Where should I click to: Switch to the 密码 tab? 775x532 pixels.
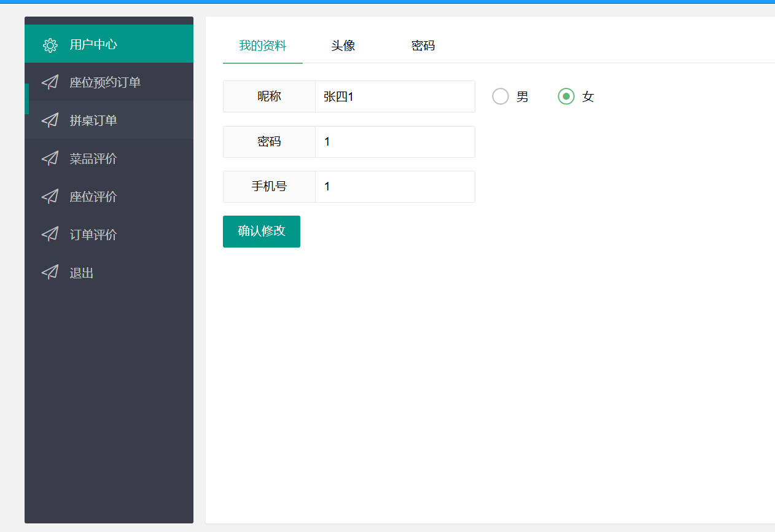coord(423,46)
